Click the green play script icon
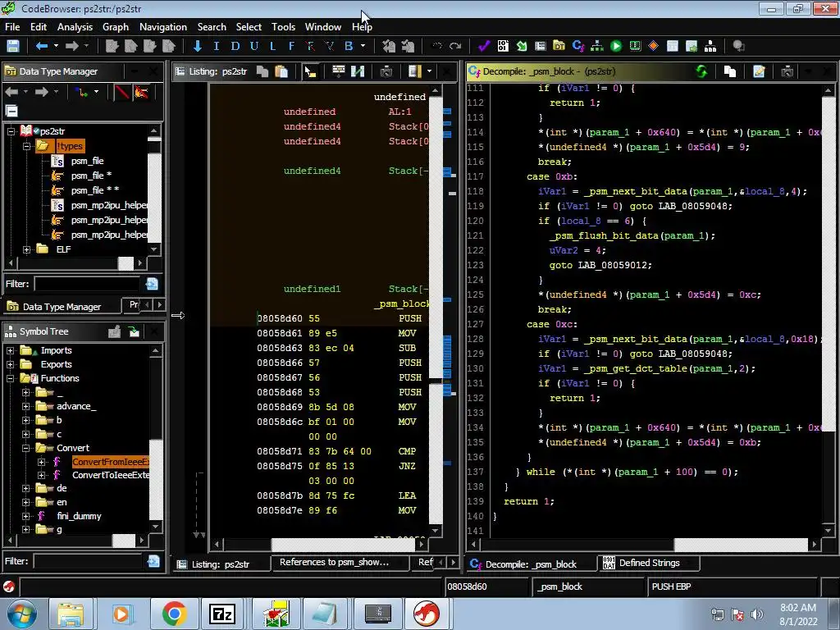 [616, 46]
